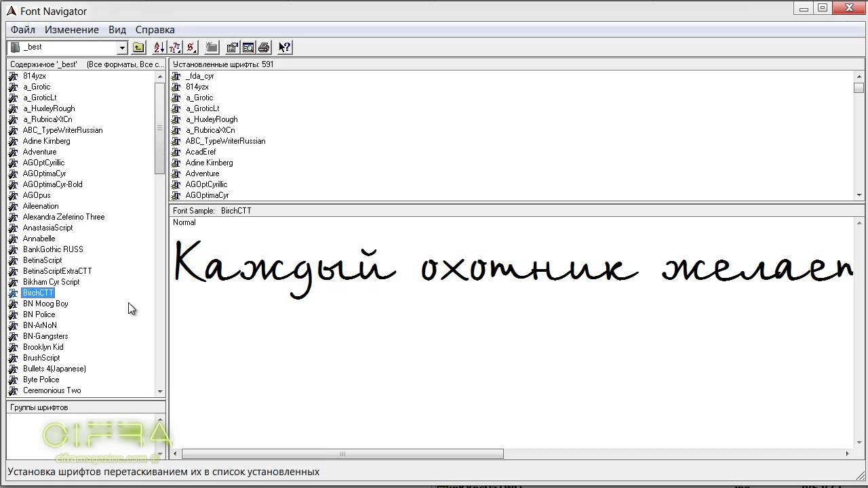This screenshot has width=868, height=488.
Task: Click the strikethrough S style icon
Action: click(x=191, y=47)
